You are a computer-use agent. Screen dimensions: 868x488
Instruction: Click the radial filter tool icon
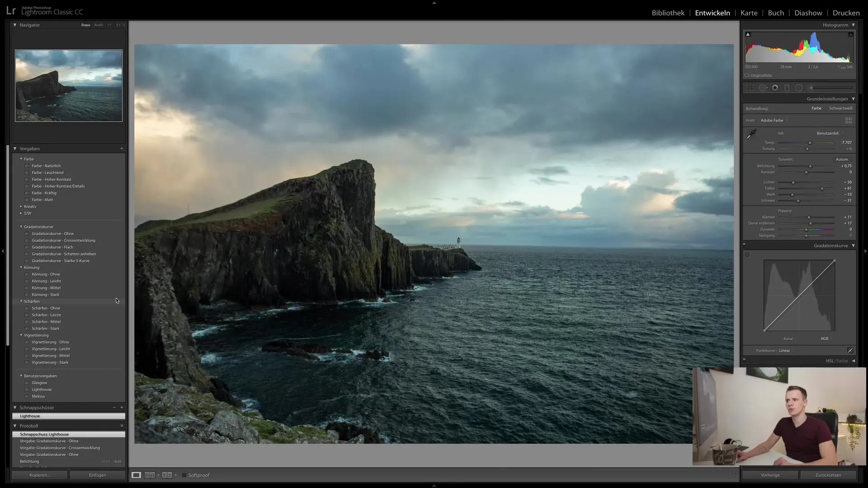click(x=798, y=88)
